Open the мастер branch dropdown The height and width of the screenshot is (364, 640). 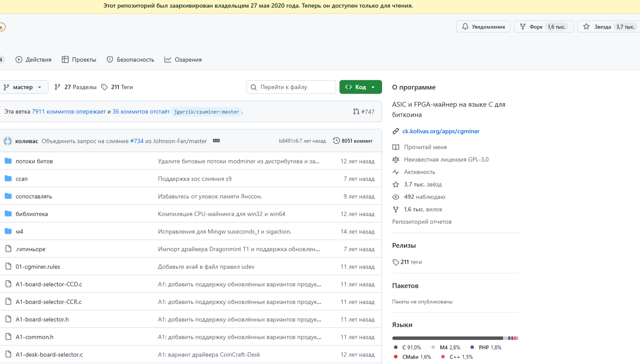click(23, 87)
